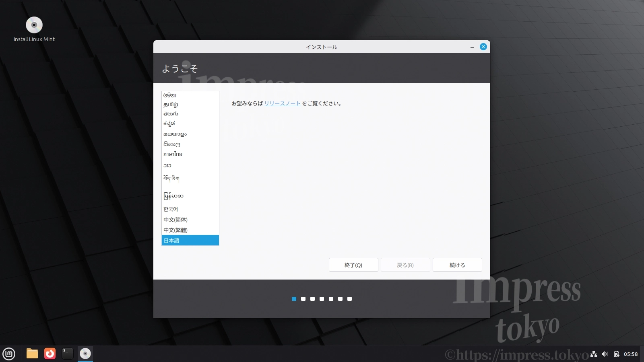Select Malayalam മലയാളം in the language list
The width and height of the screenshot is (644, 362).
[x=190, y=134]
